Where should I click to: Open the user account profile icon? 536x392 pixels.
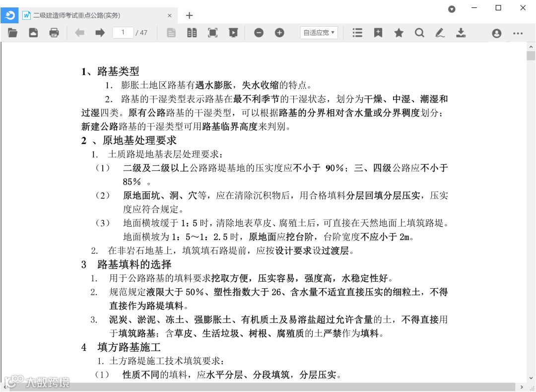pos(497,33)
